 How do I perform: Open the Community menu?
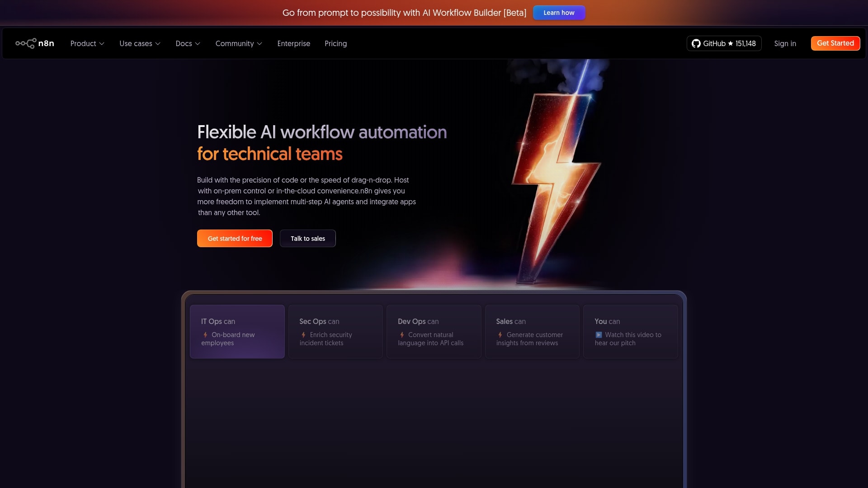coord(239,43)
